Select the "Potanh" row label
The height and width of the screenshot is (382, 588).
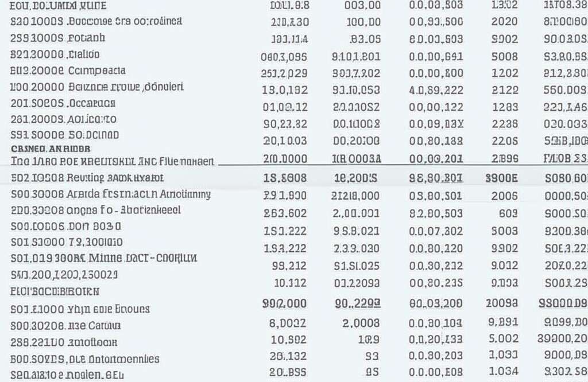86,39
